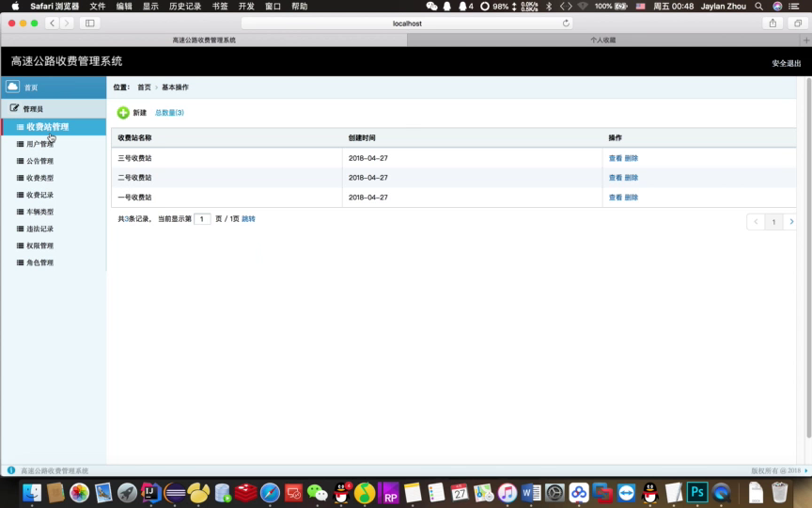This screenshot has height=508, width=812.
Task: Open Microsoft Word from the Dock
Action: point(531,493)
